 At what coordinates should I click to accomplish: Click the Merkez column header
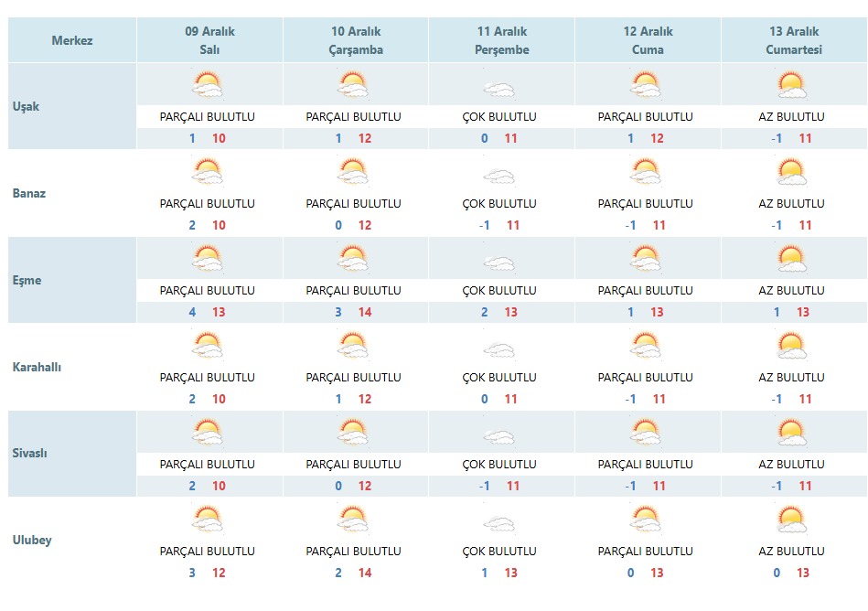click(x=72, y=40)
